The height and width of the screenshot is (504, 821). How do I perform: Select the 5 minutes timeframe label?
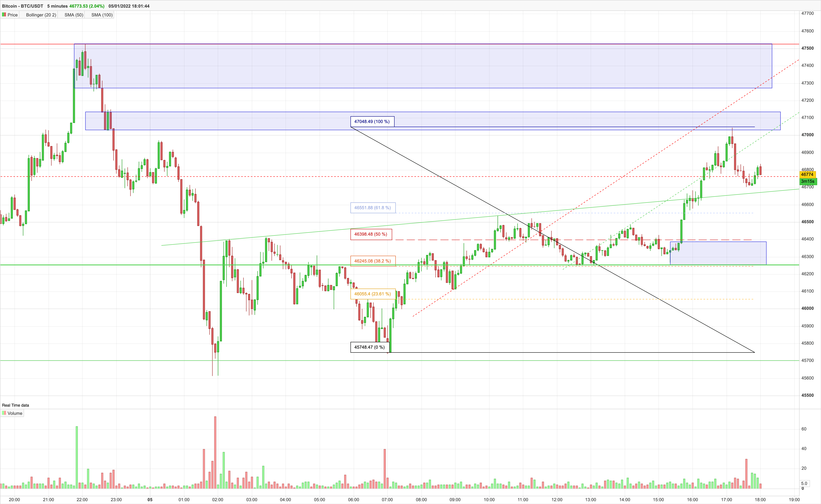coord(57,6)
